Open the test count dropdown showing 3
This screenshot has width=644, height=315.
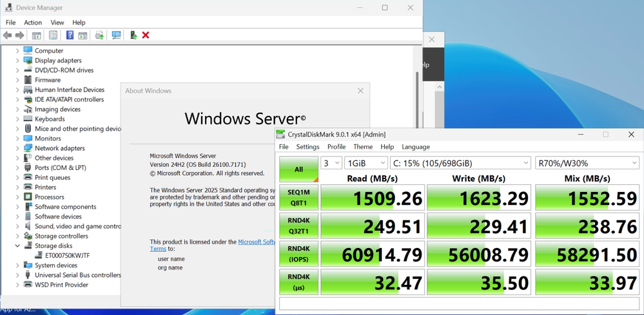(x=331, y=163)
